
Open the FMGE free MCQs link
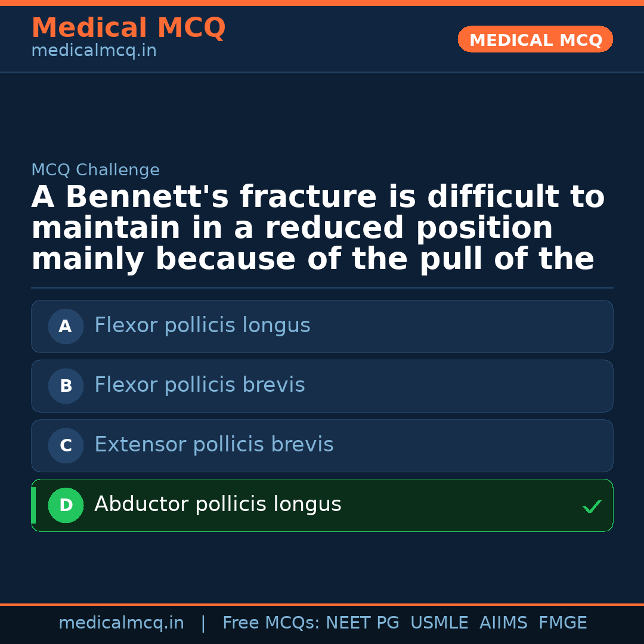point(562,622)
